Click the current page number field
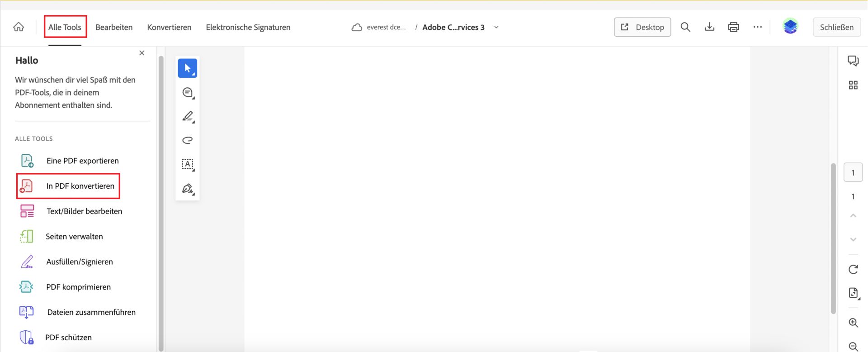 click(x=853, y=173)
